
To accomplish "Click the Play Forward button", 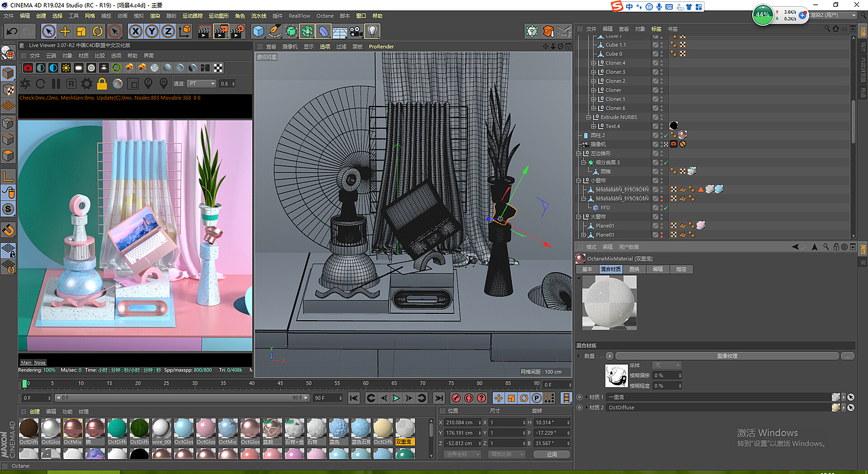I will pos(397,398).
